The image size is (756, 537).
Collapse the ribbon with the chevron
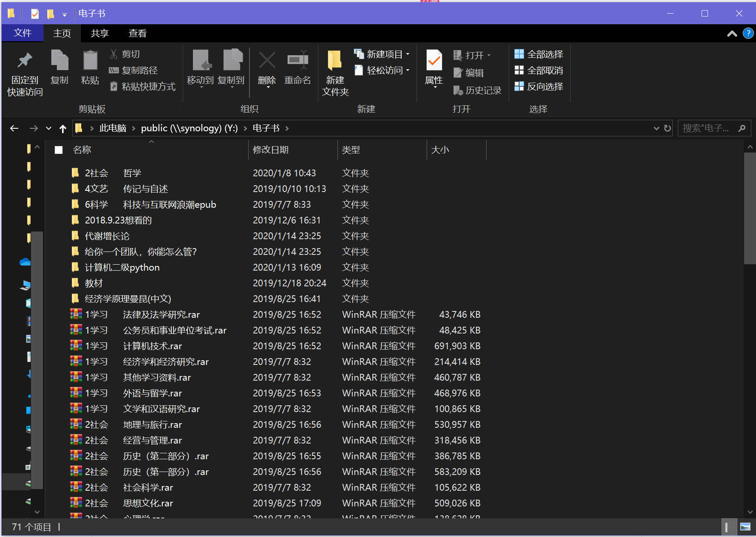[732, 34]
